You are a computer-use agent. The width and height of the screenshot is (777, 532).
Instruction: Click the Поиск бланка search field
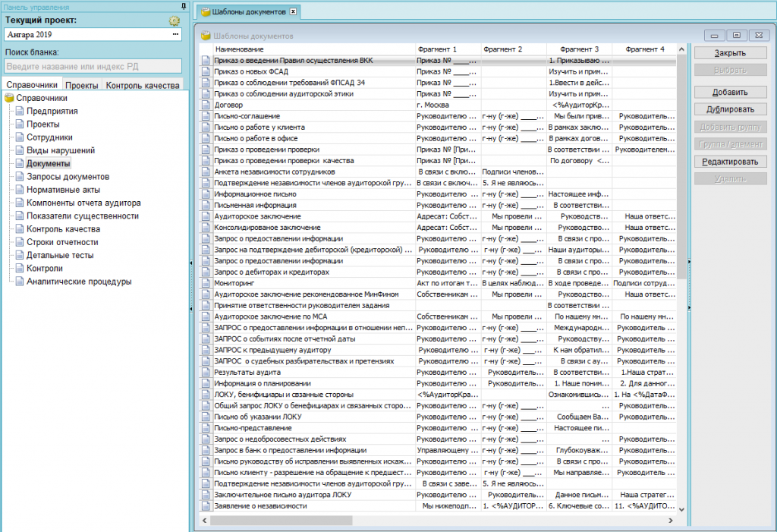point(93,67)
